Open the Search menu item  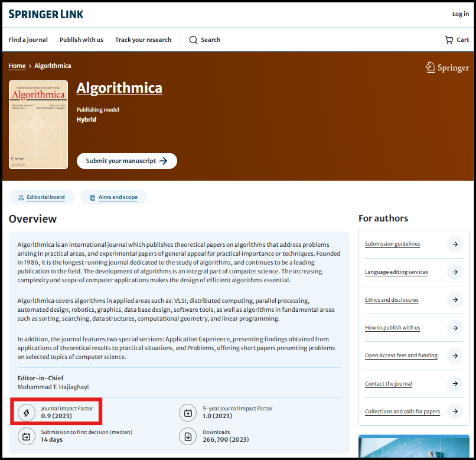(x=205, y=40)
